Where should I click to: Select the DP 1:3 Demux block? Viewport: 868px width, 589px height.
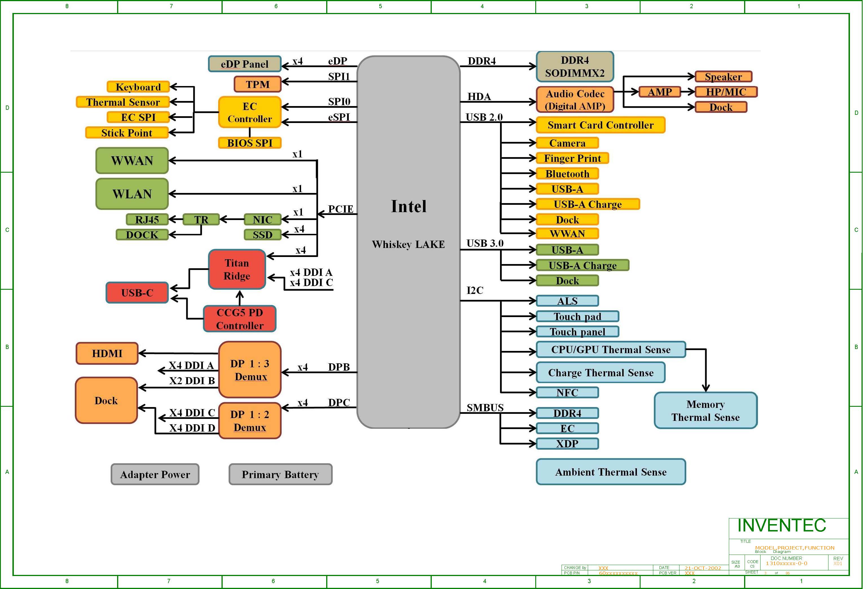(249, 370)
